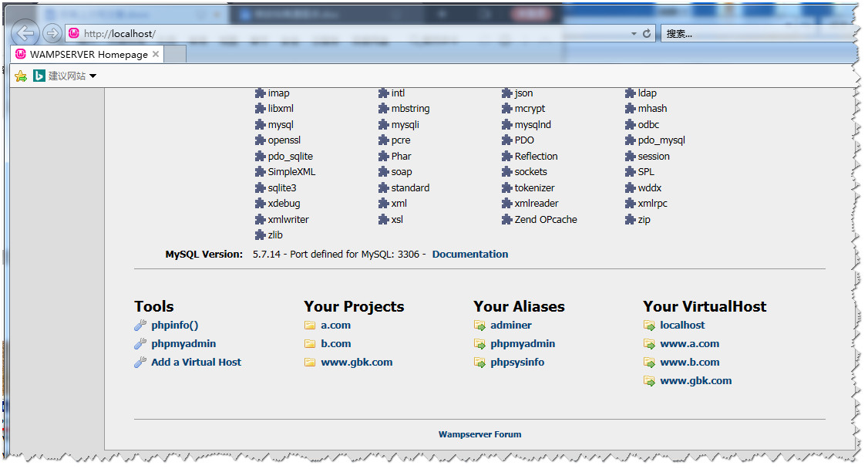
Task: Click the puzzle icon beside openssl
Action: coord(261,140)
